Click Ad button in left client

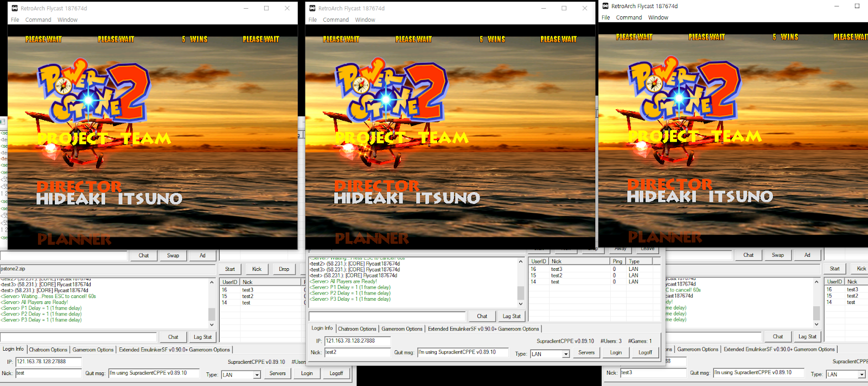coord(202,255)
